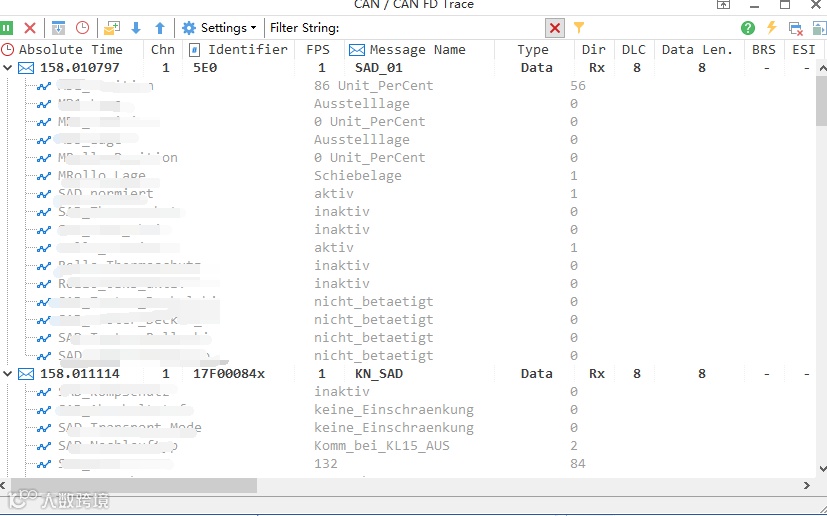Clear the filter string with red X button
This screenshot has width=827, height=516.
pos(555,28)
